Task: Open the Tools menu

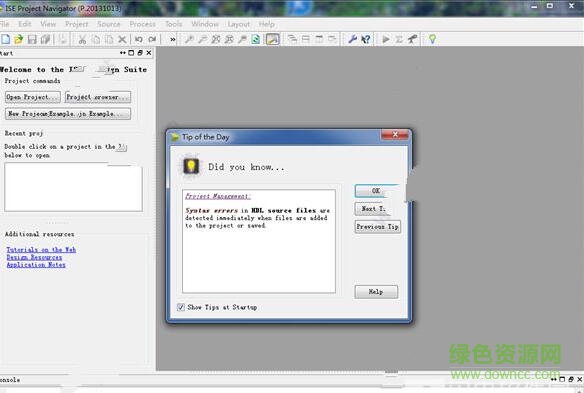Action: pyautogui.click(x=174, y=24)
